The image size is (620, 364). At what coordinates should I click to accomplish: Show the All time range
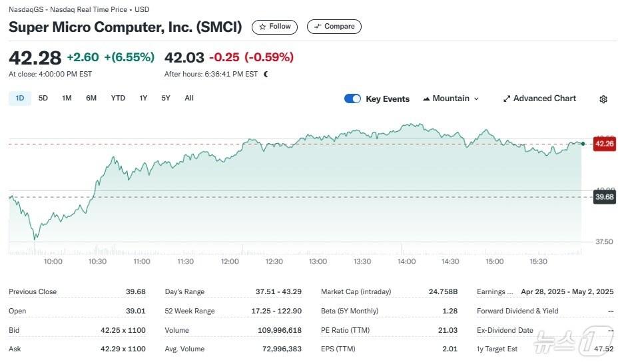tap(189, 98)
